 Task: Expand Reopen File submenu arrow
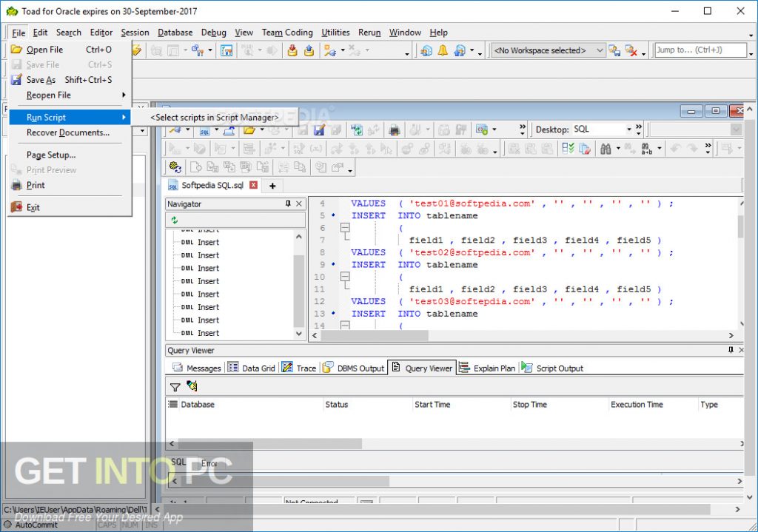[x=124, y=95]
